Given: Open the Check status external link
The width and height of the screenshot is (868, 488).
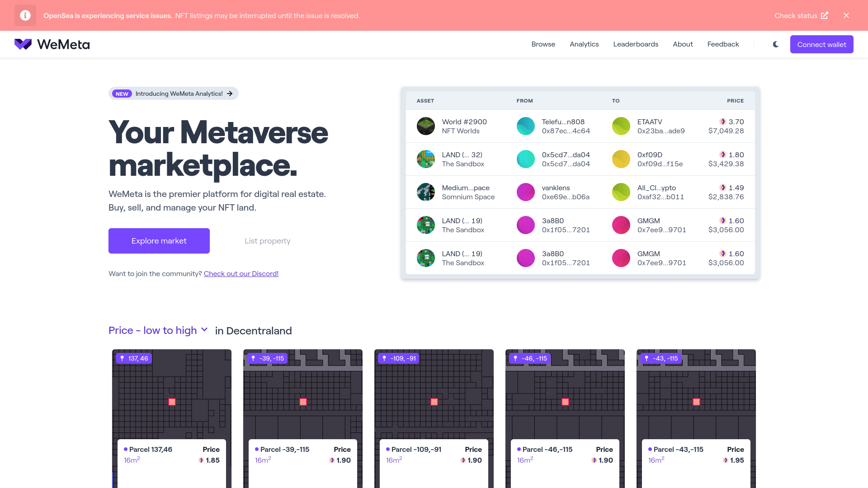Looking at the screenshot, I should (801, 15).
